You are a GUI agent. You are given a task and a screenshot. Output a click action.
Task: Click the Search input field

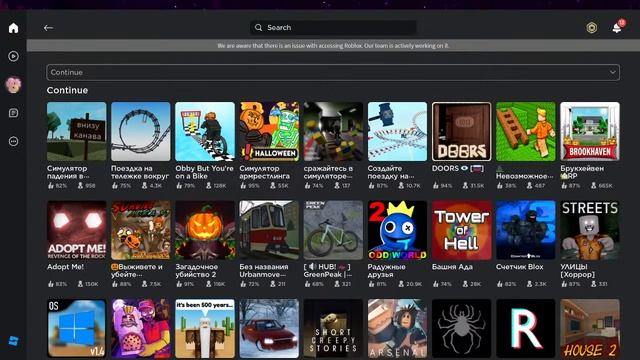pyautogui.click(x=333, y=28)
